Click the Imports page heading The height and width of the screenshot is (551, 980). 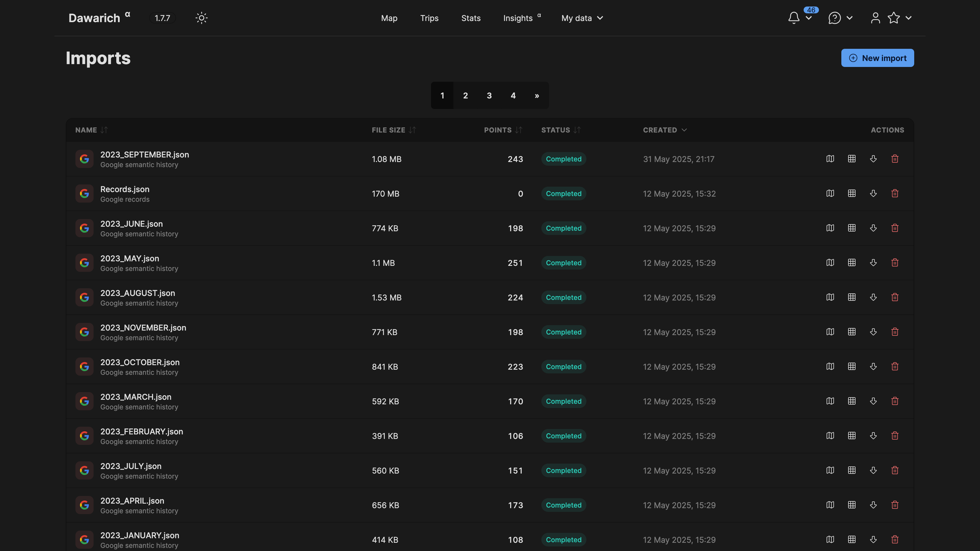tap(98, 58)
